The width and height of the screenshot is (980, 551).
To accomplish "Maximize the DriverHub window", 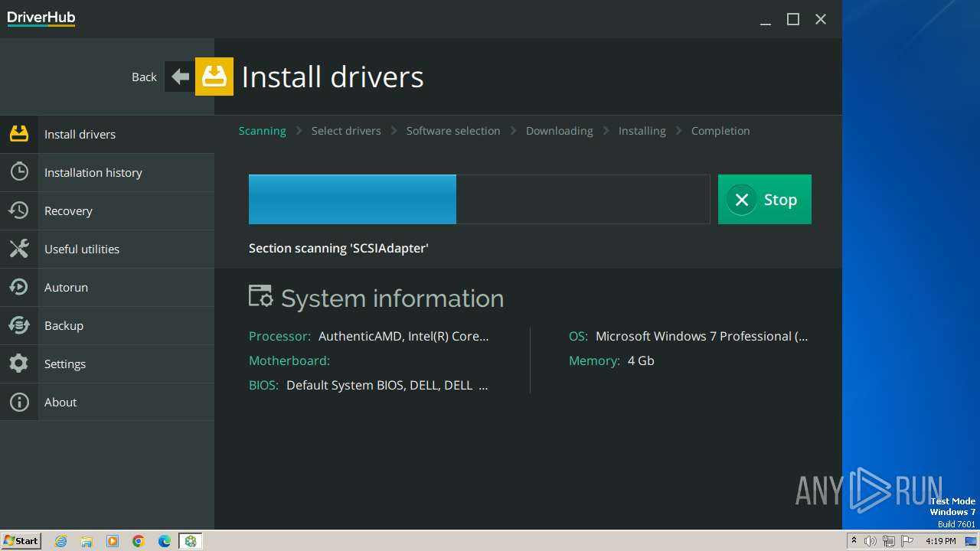I will tap(793, 20).
